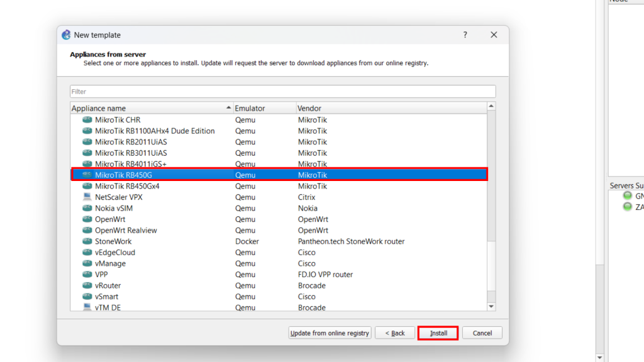Click the Nokia vSIM router icon
Screen dimensions: 644x362
pyautogui.click(x=87, y=208)
